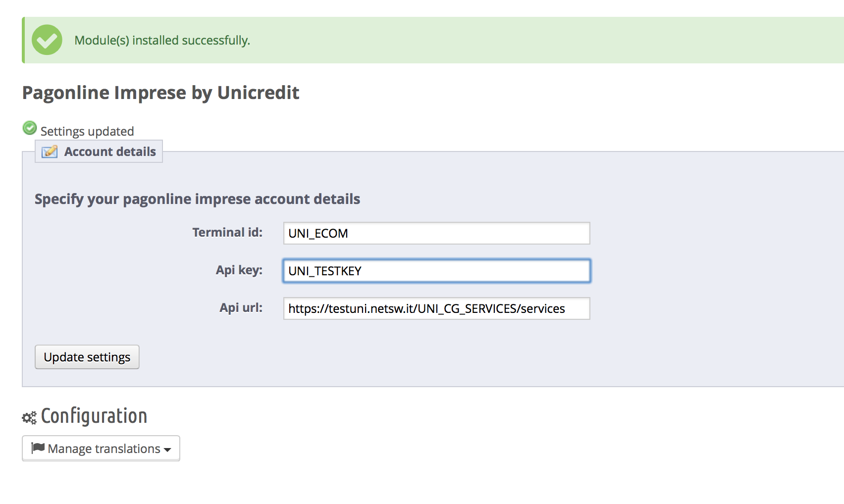844x504 pixels.
Task: Click the flag icon in Manage translations
Action: pyautogui.click(x=38, y=448)
